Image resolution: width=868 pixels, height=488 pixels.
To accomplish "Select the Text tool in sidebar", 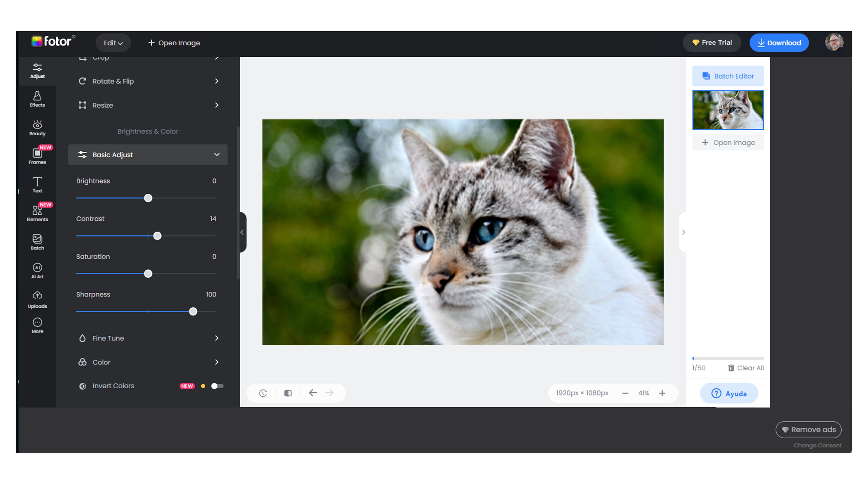I will [37, 185].
